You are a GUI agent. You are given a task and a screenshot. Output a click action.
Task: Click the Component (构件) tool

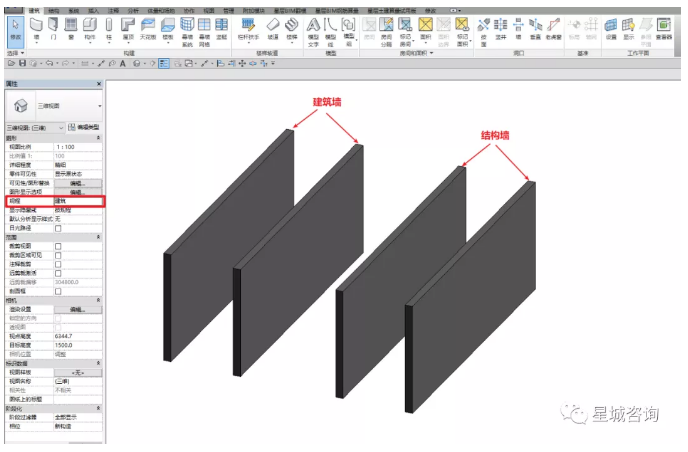tap(90, 29)
